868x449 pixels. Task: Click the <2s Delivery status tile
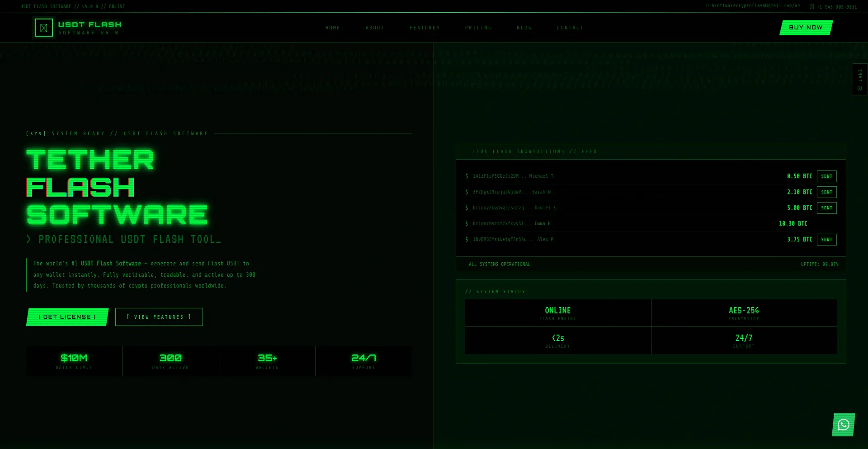558,340
